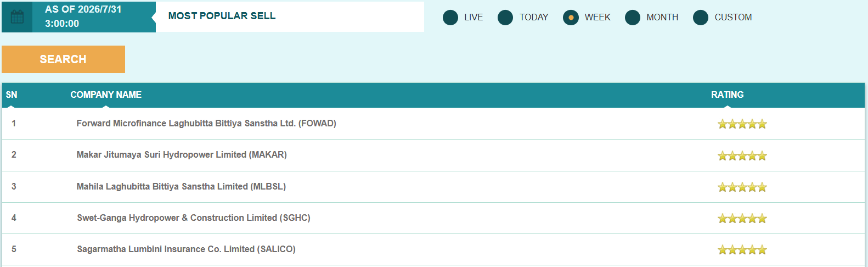Click the star rating for MLBSL
This screenshot has height=267, width=868.
click(742, 187)
